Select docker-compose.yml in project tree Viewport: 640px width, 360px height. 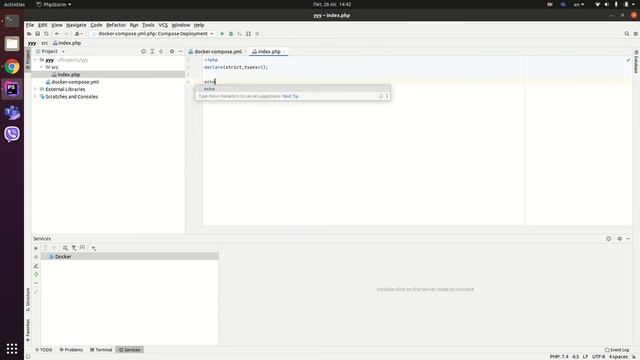(x=108, y=82)
